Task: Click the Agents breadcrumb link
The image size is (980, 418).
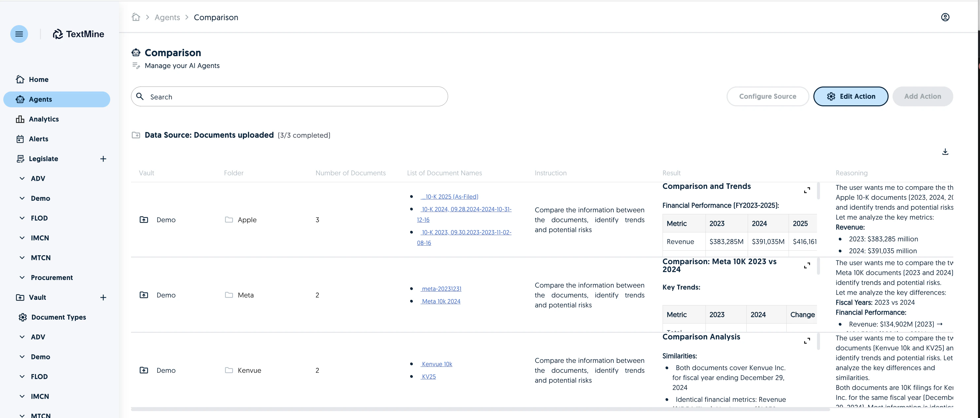Action: 167,17
